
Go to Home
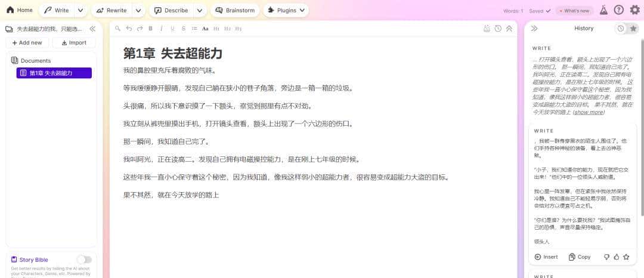[19, 10]
